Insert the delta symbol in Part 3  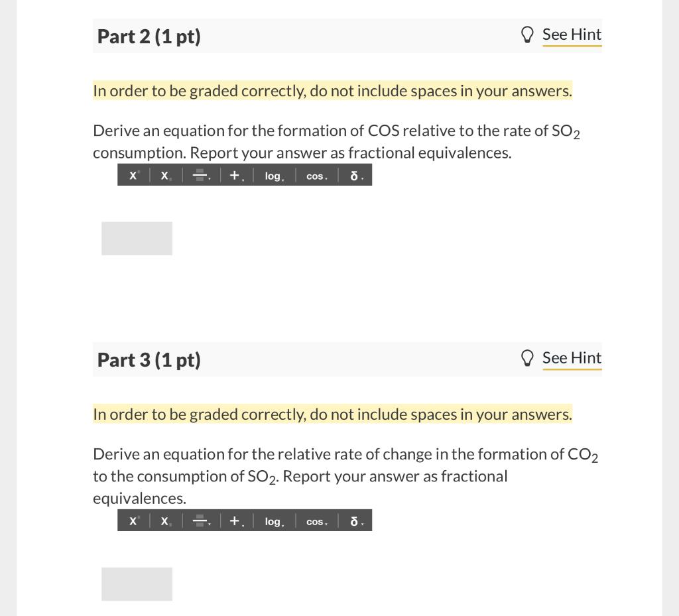(x=354, y=521)
